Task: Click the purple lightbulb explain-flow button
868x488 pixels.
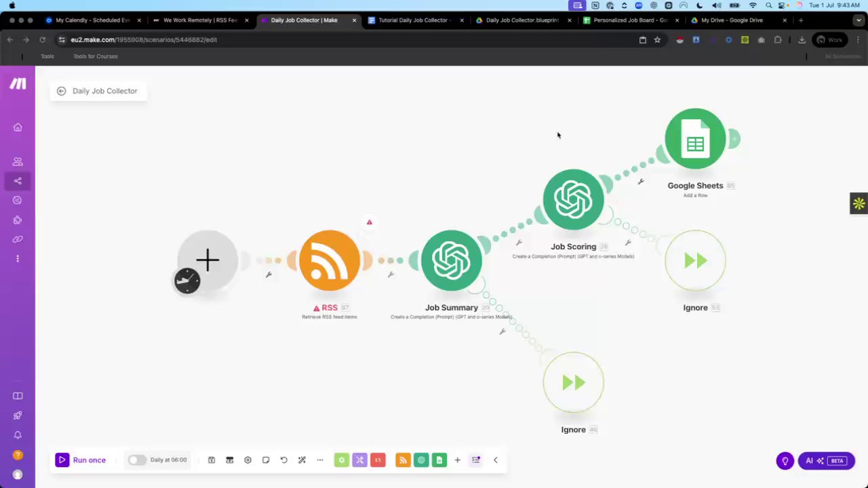Action: 785,461
